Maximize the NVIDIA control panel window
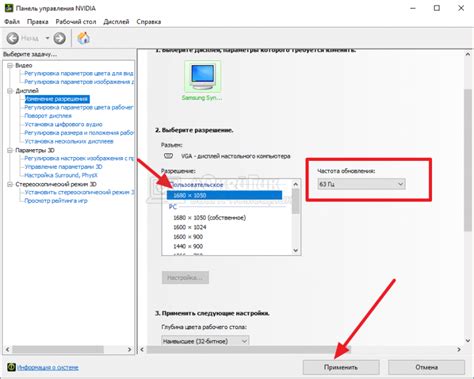Image resolution: width=474 pixels, height=379 pixels. 437,8
